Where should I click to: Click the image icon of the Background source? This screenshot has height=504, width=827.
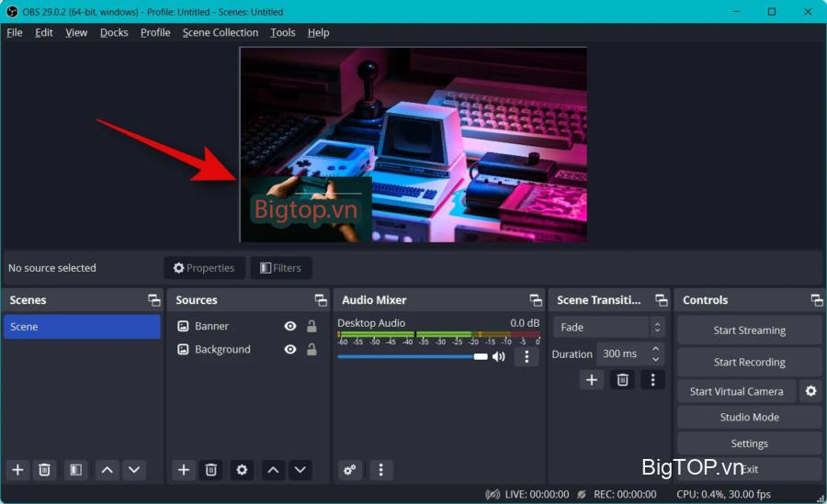pyautogui.click(x=183, y=349)
